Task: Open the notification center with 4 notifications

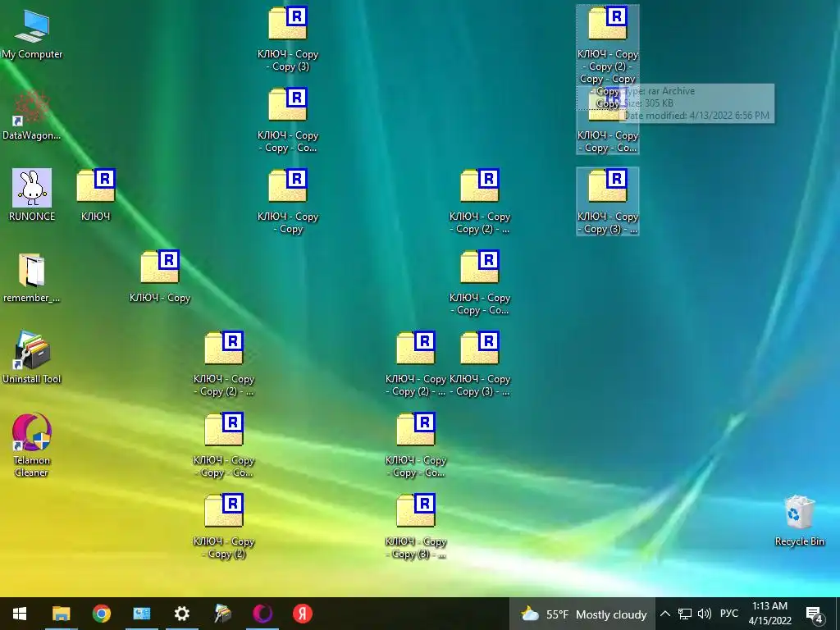Action: [815, 615]
